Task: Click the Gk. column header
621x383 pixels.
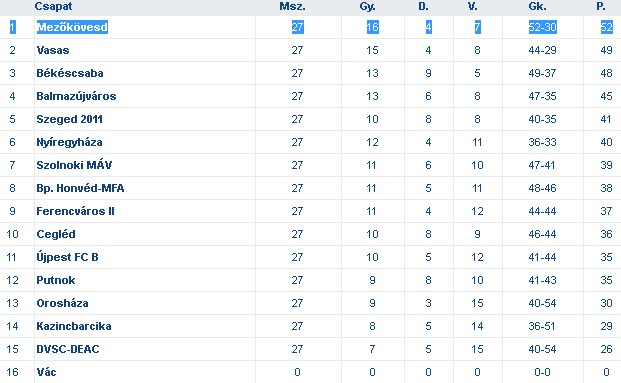Action: (x=537, y=6)
